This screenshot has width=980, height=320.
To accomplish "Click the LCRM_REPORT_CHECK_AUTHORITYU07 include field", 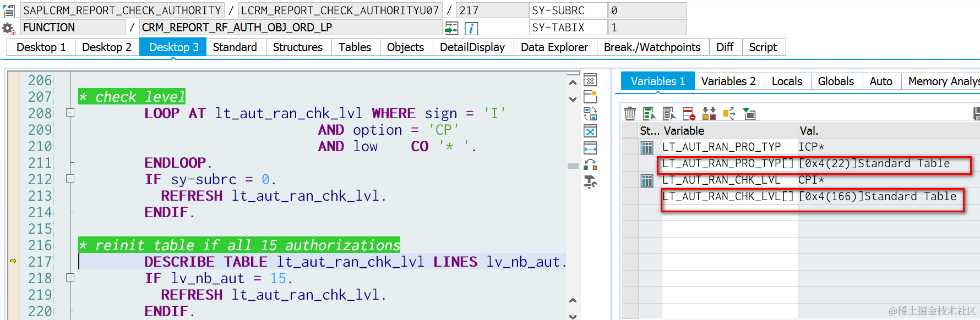I will tap(340, 10).
